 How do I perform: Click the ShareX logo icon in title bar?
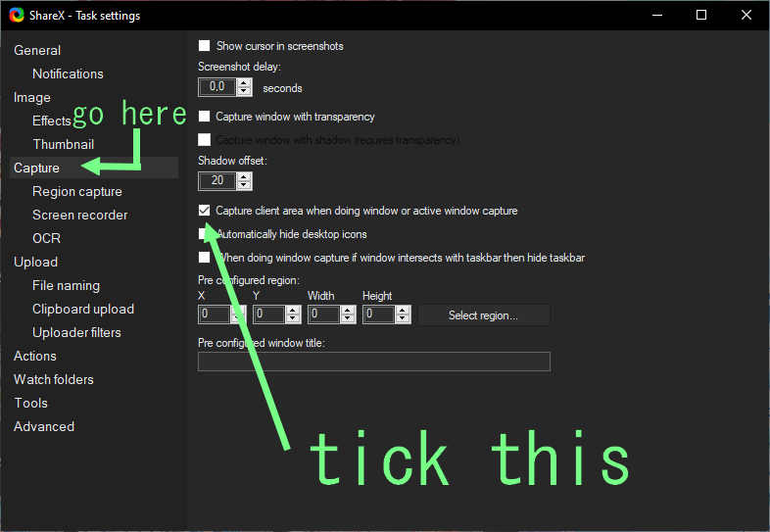pyautogui.click(x=17, y=16)
